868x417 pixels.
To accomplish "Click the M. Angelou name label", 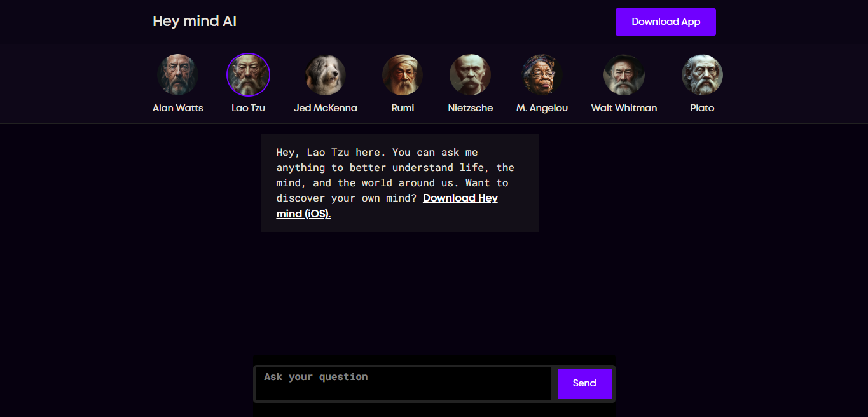I will click(x=542, y=108).
